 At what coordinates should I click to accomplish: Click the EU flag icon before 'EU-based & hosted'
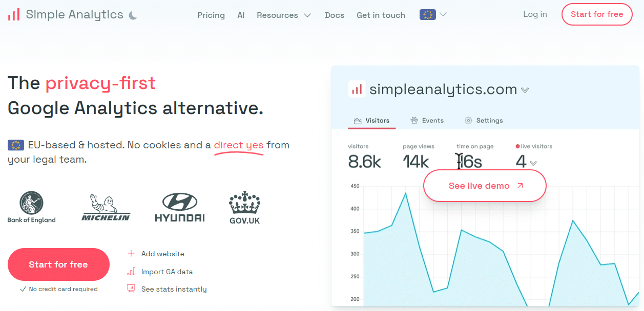click(16, 145)
